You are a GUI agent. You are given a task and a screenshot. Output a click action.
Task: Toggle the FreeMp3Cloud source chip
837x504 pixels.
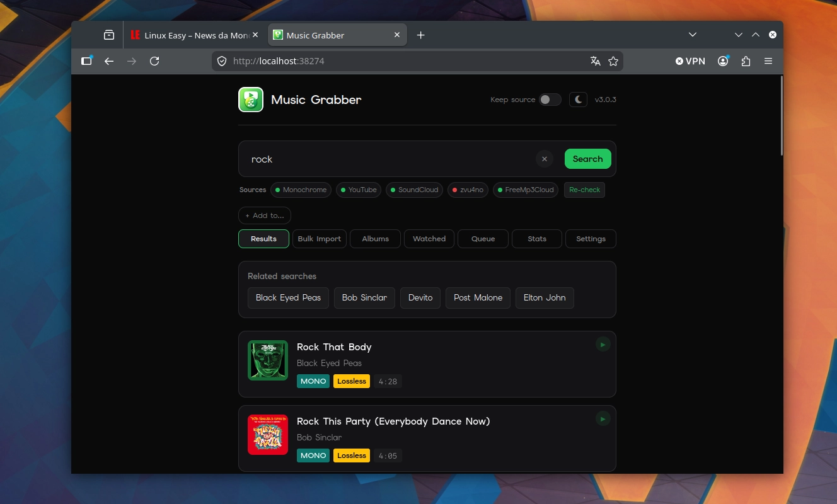click(525, 190)
